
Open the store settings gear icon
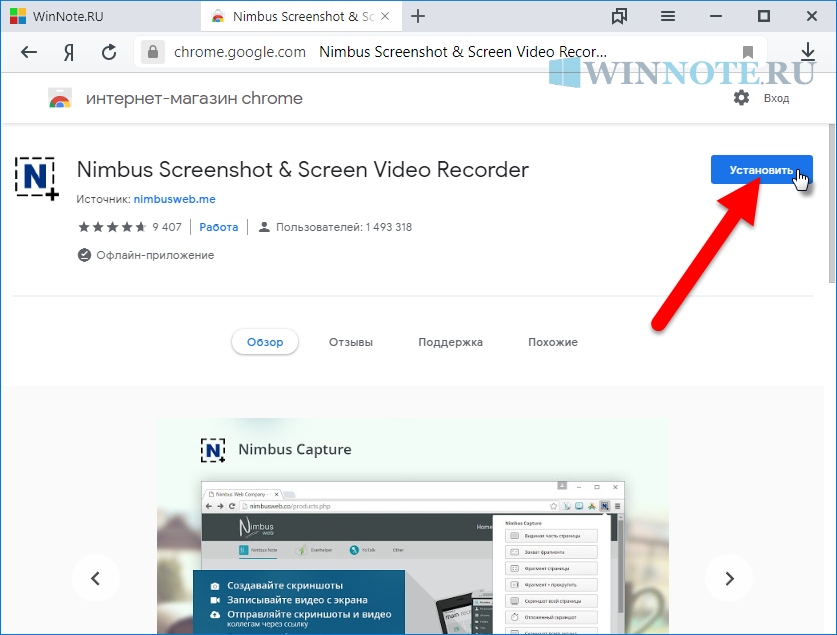tap(741, 98)
